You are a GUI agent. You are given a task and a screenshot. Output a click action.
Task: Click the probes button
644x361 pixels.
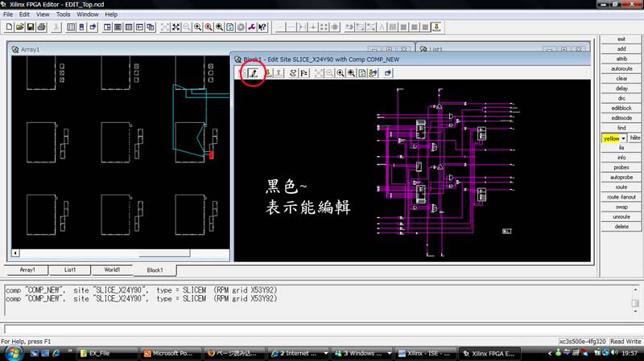[621, 167]
